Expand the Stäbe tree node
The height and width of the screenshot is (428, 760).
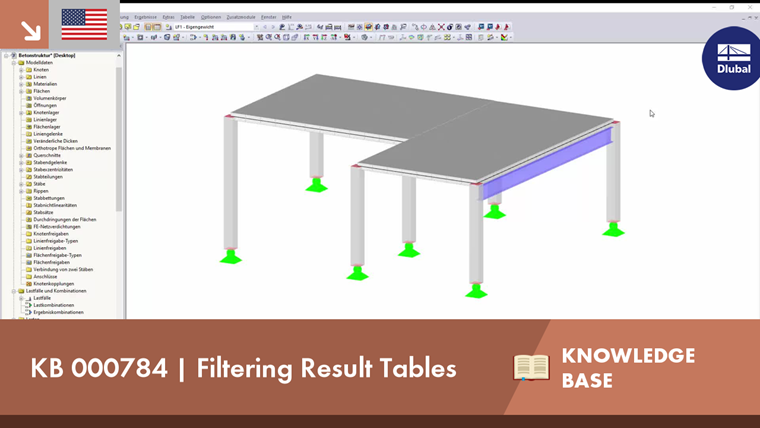(x=21, y=184)
